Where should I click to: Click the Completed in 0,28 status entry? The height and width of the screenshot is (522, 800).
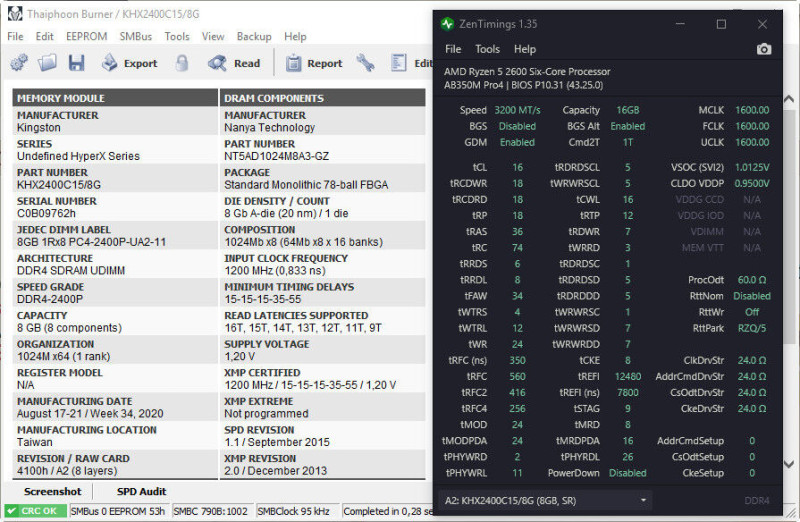pos(387,511)
